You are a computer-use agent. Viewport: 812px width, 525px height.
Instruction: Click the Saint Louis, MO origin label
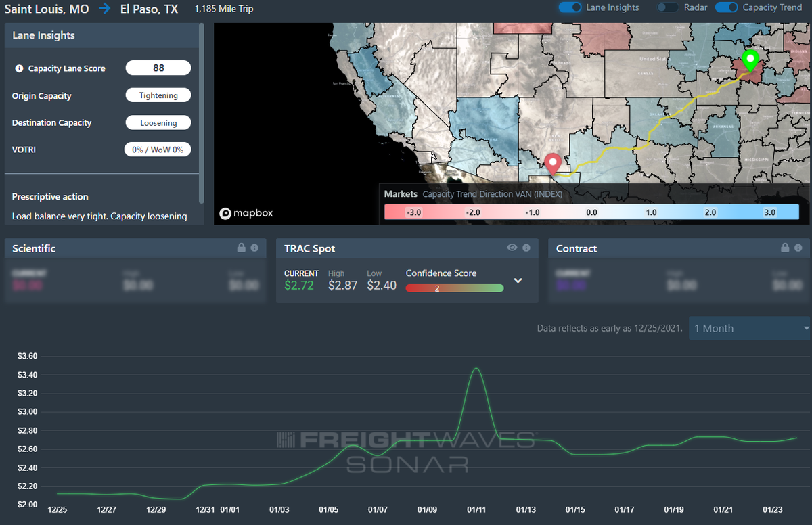pyautogui.click(x=47, y=9)
